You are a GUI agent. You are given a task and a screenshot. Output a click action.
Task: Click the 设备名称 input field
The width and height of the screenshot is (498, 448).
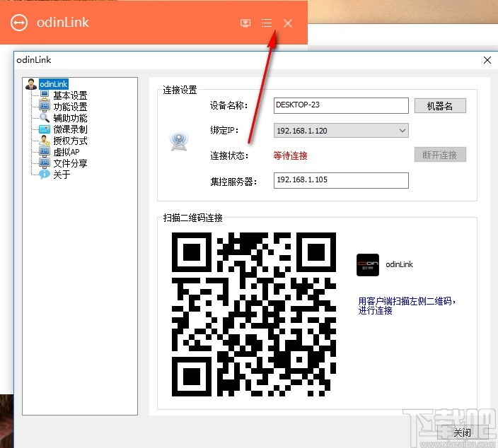(341, 105)
